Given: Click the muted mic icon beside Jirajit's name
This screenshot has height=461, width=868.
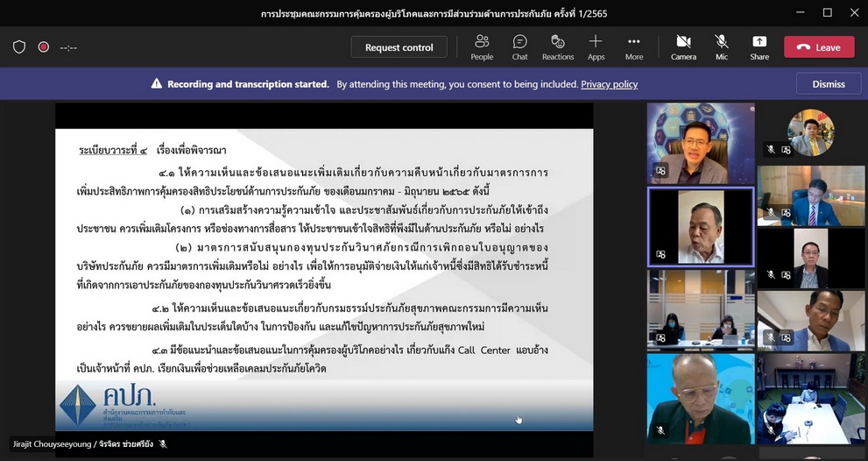Looking at the screenshot, I should pyautogui.click(x=163, y=444).
